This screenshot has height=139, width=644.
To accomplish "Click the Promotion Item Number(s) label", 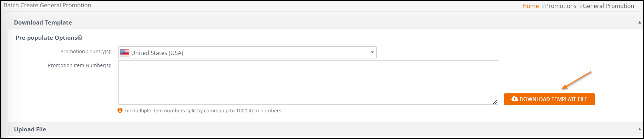I will 80,65.
